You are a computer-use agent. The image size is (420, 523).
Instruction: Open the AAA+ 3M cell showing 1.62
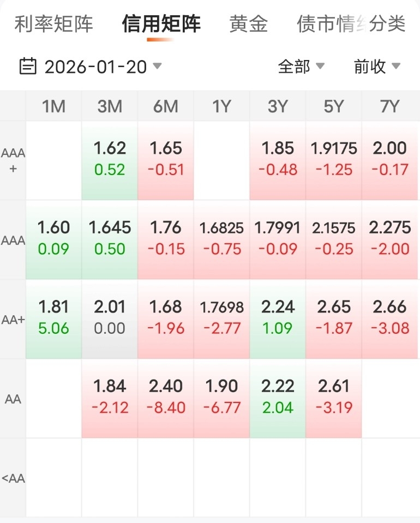(x=110, y=159)
